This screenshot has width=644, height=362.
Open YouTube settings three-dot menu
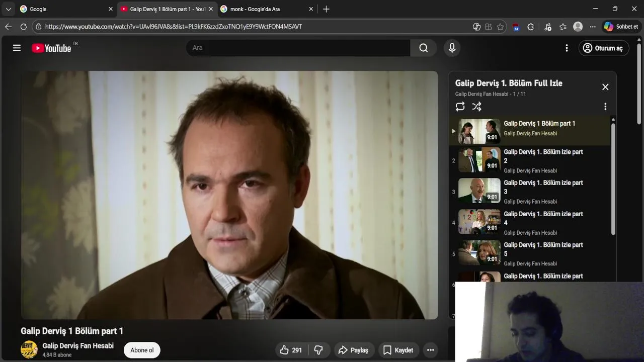click(567, 48)
